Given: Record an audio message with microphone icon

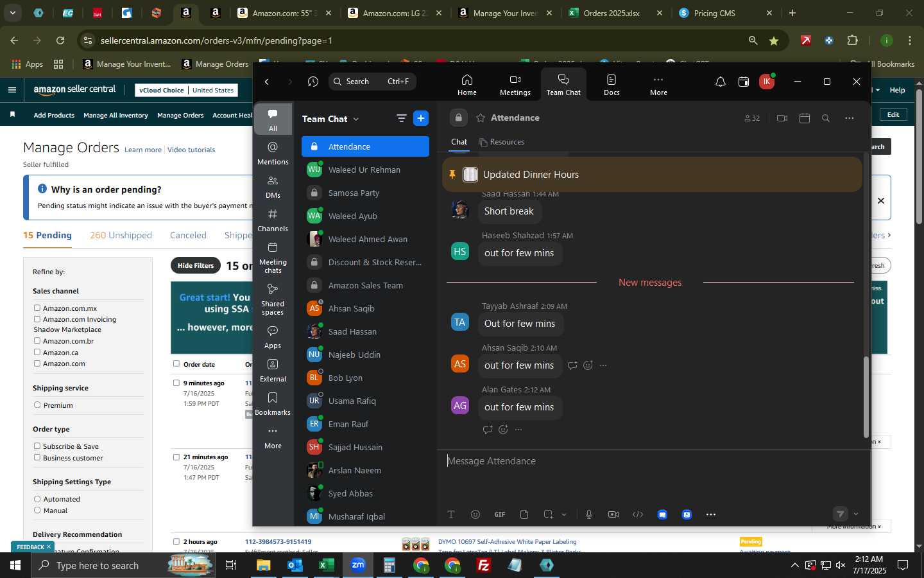Looking at the screenshot, I should point(589,514).
